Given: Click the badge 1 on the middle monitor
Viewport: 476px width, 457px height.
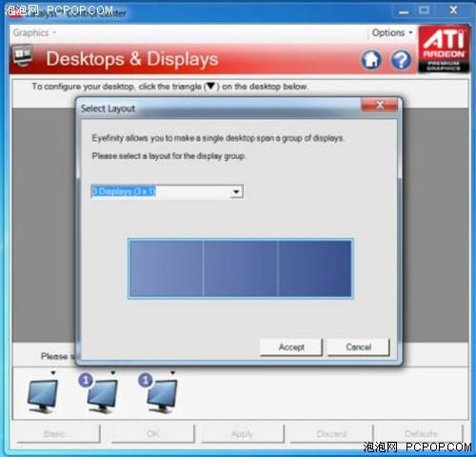Looking at the screenshot, I should (x=86, y=380).
